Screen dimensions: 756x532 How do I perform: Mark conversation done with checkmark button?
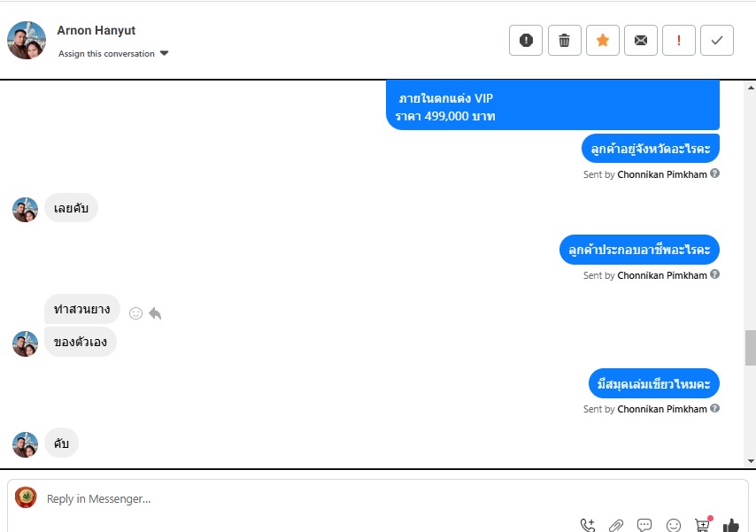pos(716,40)
